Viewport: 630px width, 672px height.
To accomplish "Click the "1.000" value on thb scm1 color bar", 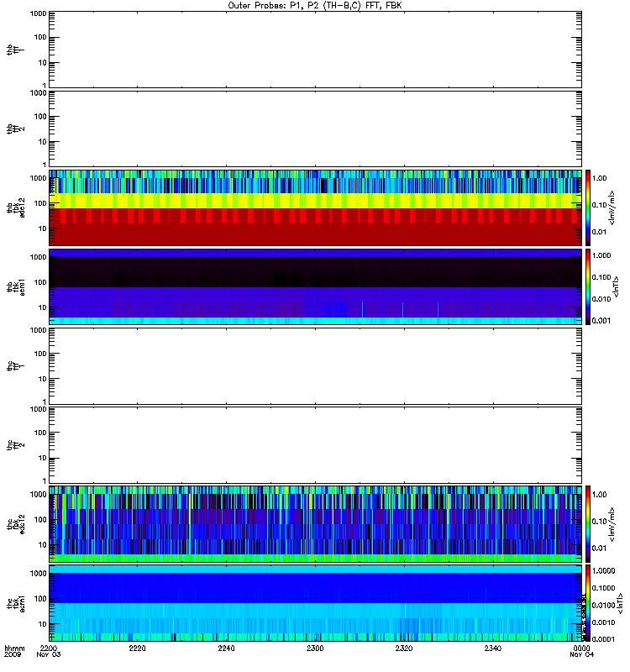I will [x=601, y=255].
